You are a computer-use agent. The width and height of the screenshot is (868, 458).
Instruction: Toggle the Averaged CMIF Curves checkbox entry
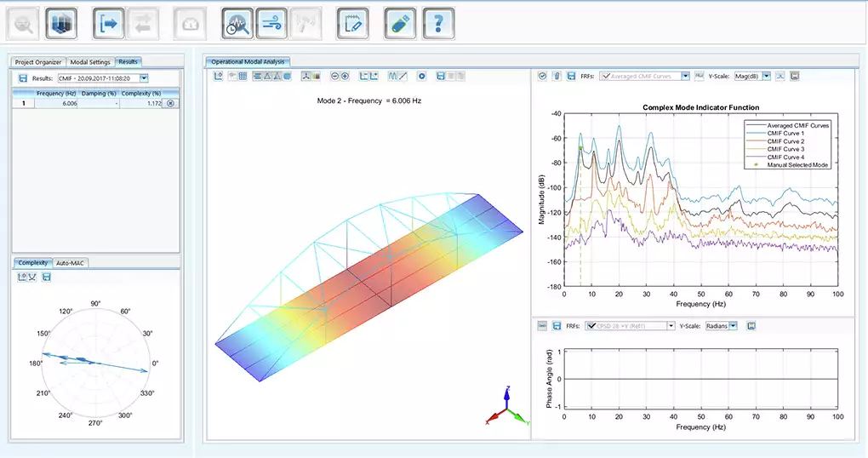[606, 77]
